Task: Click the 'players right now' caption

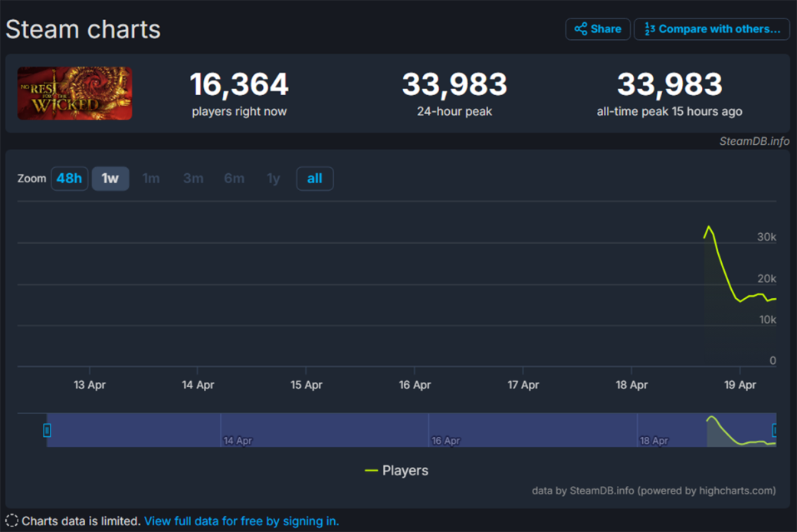Action: tap(239, 111)
